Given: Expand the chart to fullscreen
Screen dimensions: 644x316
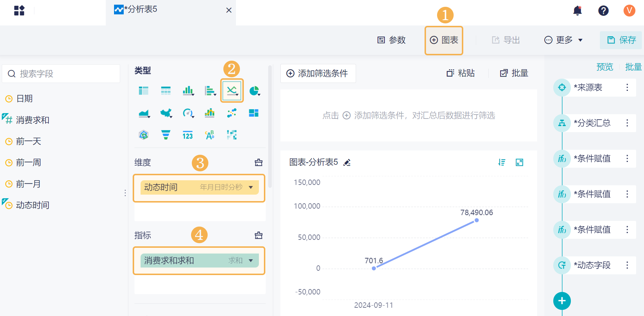Looking at the screenshot, I should tap(519, 162).
